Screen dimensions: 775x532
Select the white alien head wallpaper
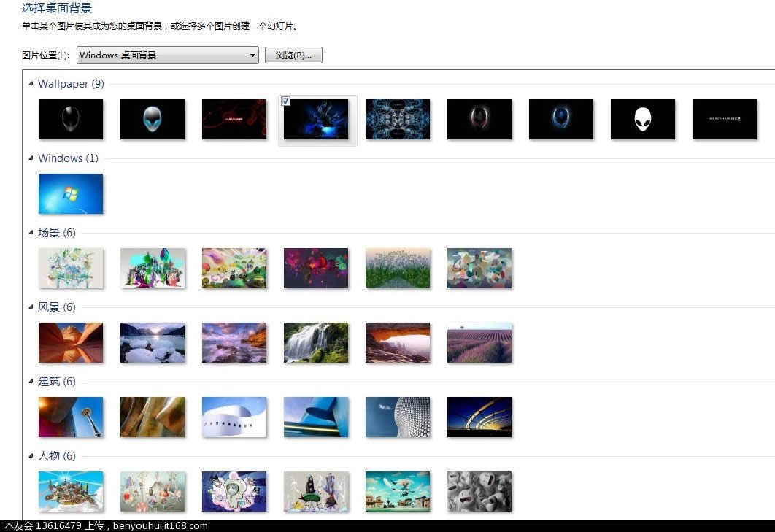tap(643, 119)
